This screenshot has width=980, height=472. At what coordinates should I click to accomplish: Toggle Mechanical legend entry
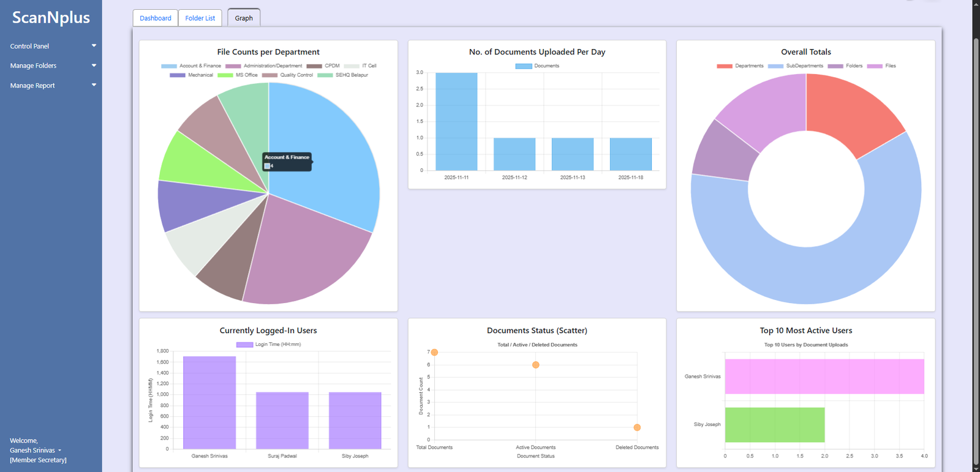[x=191, y=75]
